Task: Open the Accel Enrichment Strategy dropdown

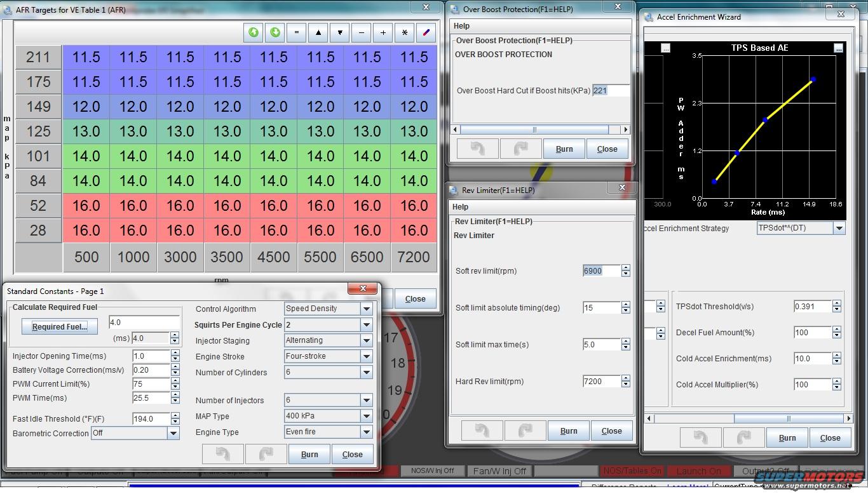Action: point(839,228)
